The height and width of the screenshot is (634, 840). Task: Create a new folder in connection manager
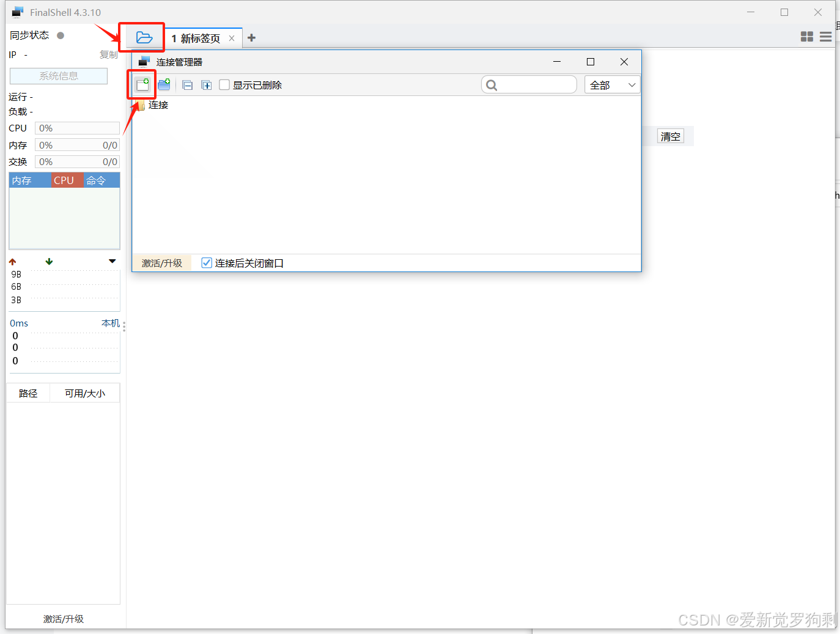click(164, 85)
